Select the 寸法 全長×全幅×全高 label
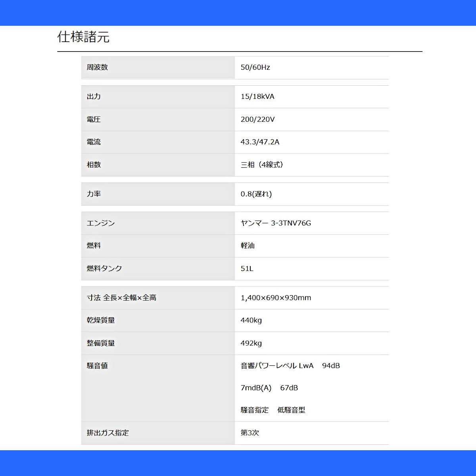 [121, 298]
